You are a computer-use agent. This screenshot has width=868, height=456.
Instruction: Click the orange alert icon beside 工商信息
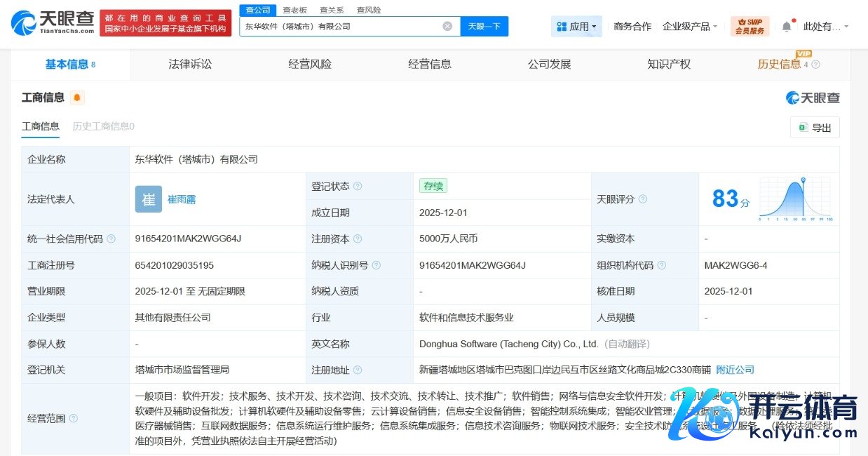click(77, 98)
